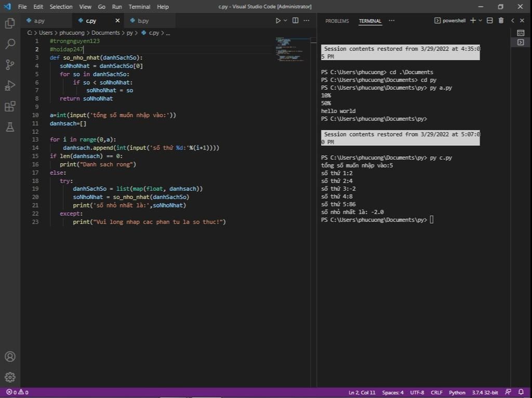Click line number 10 in the gutter
This screenshot has width=532, height=398.
[35, 115]
